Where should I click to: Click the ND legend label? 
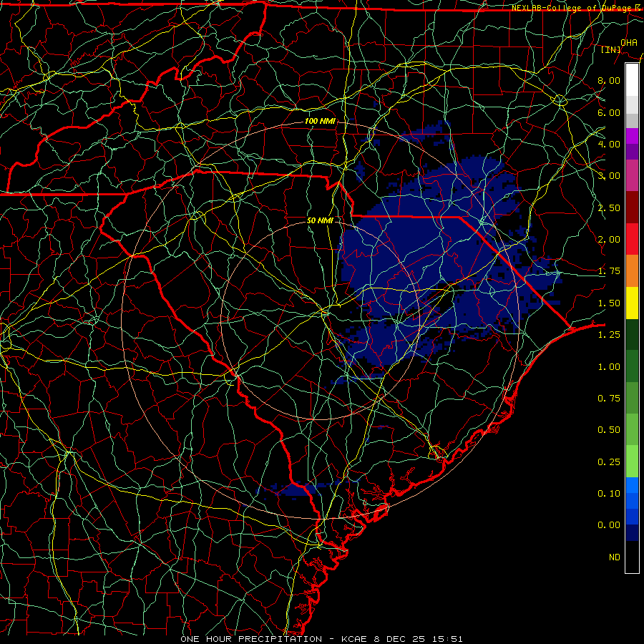point(615,557)
